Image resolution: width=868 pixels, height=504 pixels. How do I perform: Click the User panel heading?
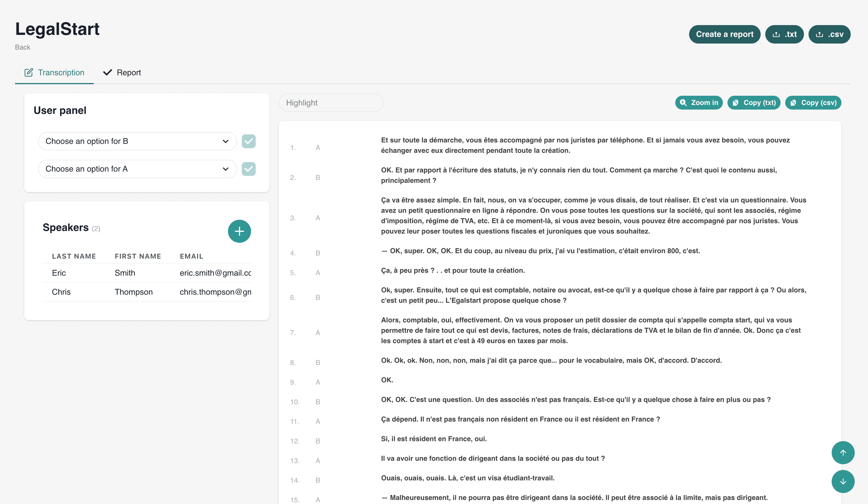[x=60, y=110]
